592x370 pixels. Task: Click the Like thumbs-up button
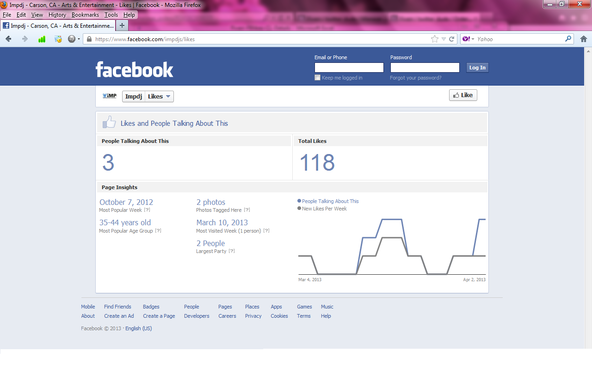tap(463, 95)
